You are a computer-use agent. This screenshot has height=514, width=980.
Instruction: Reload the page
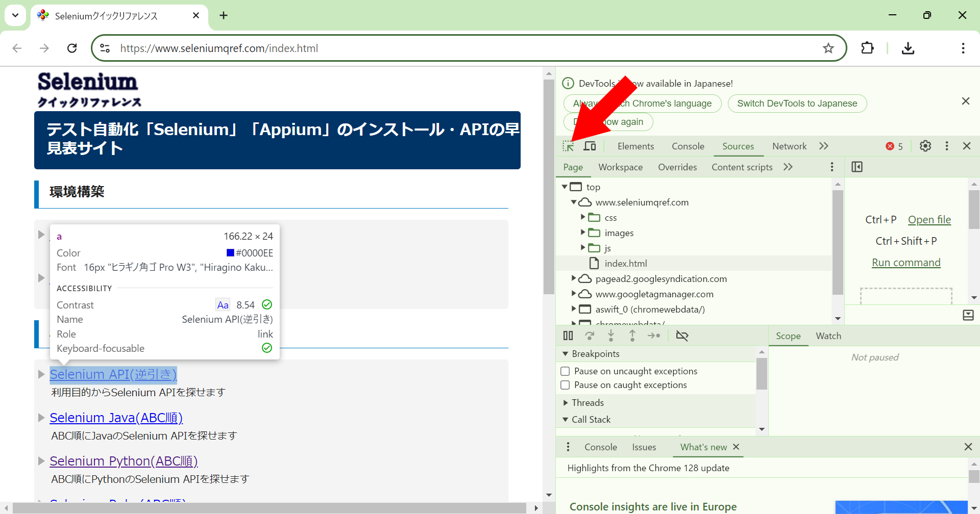(x=72, y=48)
